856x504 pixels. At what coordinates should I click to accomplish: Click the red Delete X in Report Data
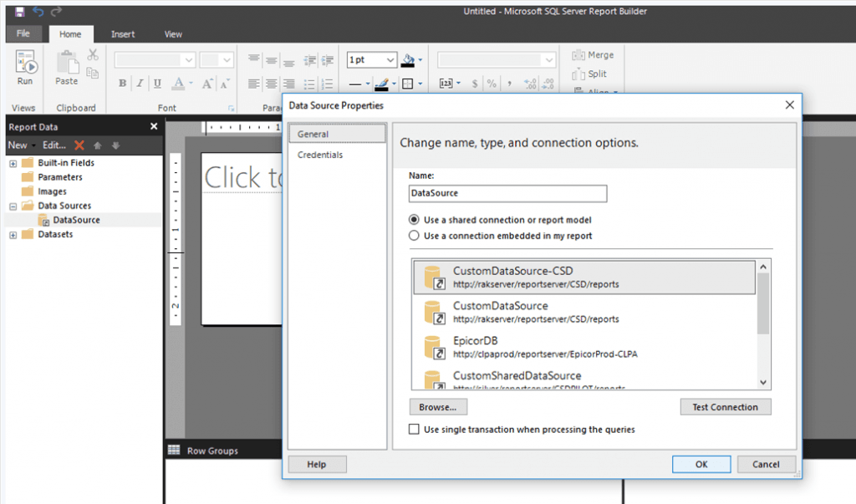click(x=79, y=145)
